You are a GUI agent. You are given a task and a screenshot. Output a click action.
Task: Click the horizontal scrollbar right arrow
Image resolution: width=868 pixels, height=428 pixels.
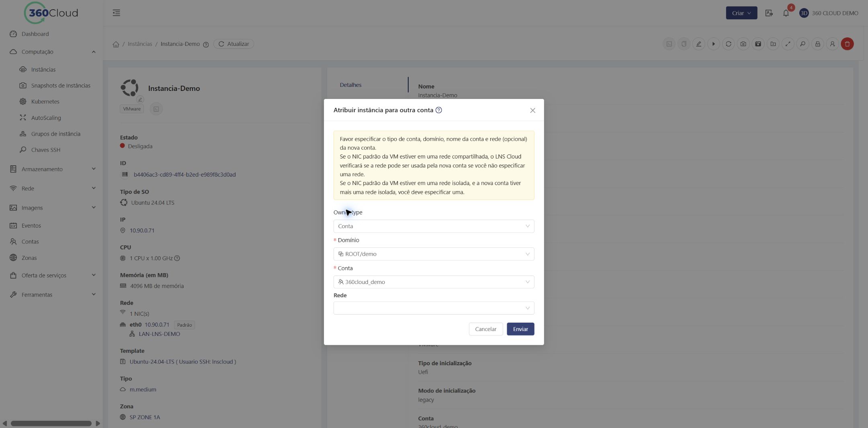pos(97,423)
